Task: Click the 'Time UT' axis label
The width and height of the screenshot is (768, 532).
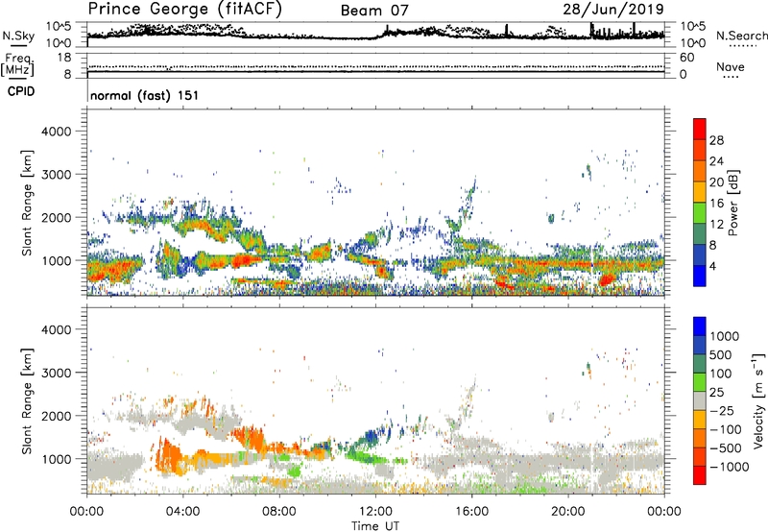Action: pyautogui.click(x=375, y=526)
